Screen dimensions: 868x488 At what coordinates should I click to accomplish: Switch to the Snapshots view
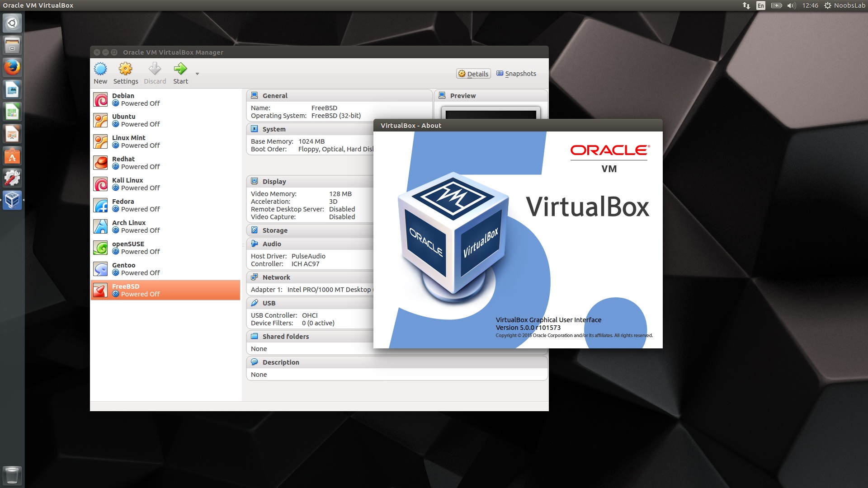[x=516, y=73]
